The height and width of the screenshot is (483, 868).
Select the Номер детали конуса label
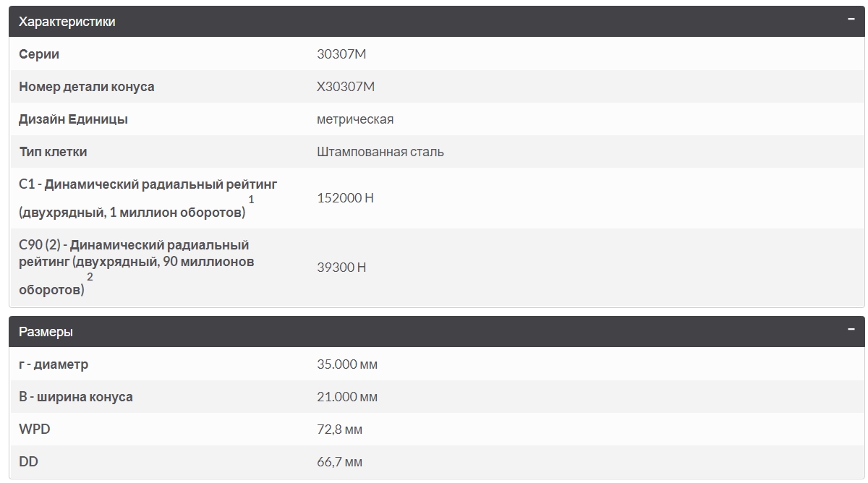pos(86,87)
